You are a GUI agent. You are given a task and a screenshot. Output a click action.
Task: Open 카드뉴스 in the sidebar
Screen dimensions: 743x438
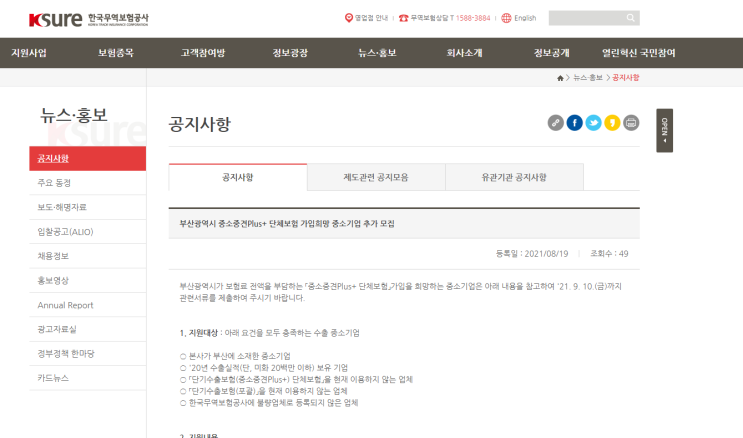click(88, 378)
